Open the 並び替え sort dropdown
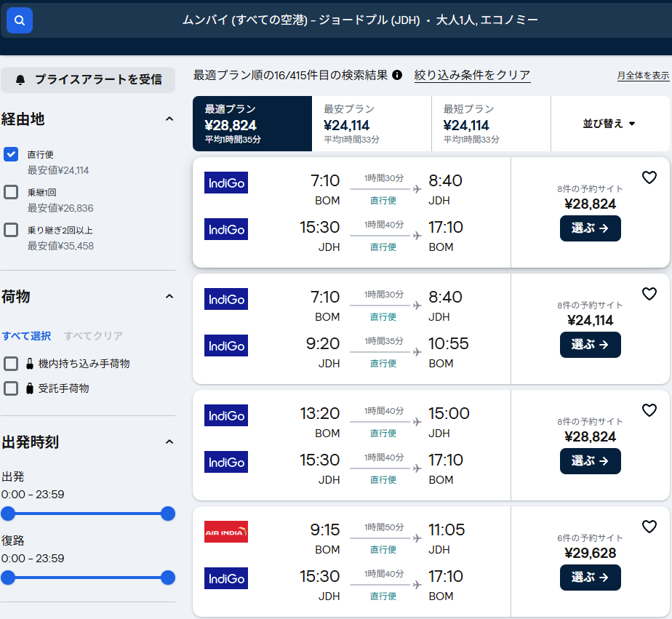 click(x=609, y=124)
